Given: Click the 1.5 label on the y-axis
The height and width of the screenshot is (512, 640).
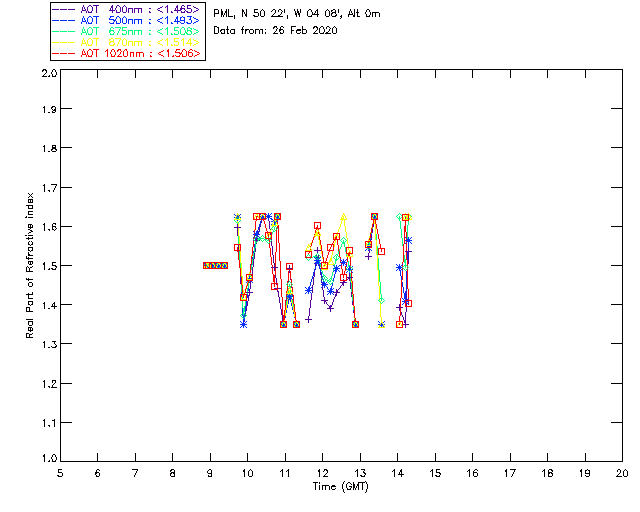Looking at the screenshot, I should [x=49, y=266].
